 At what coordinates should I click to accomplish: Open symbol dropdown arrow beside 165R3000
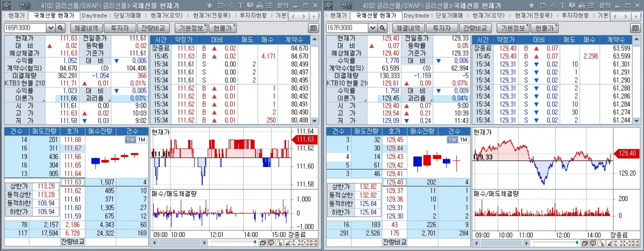(x=51, y=28)
